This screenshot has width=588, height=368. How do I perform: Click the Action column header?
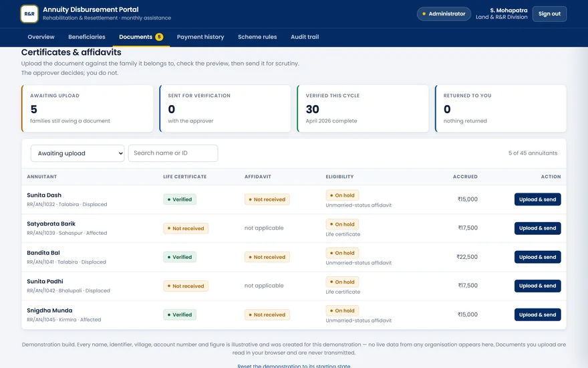tap(551, 177)
